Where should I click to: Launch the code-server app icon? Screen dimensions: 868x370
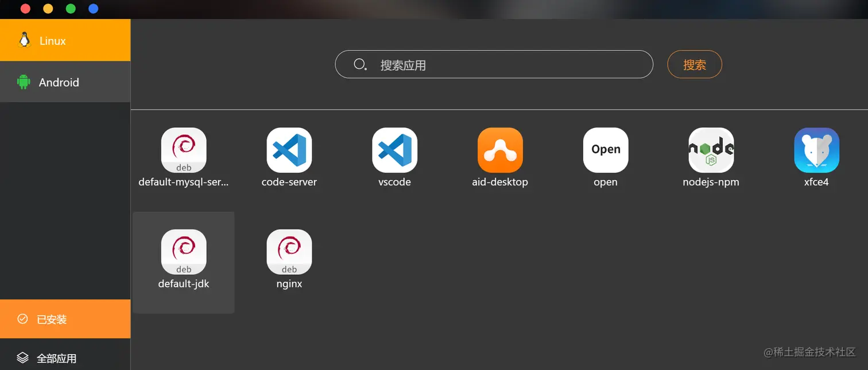click(x=289, y=150)
